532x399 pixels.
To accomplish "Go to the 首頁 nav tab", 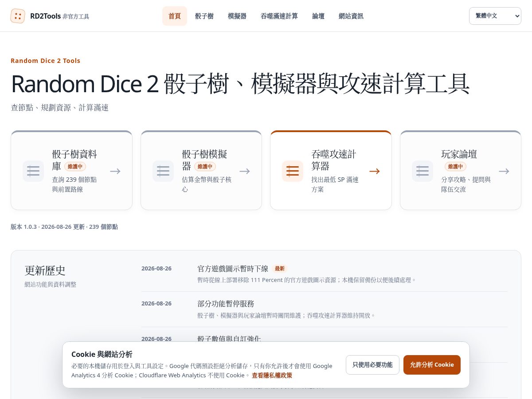I will [175, 16].
